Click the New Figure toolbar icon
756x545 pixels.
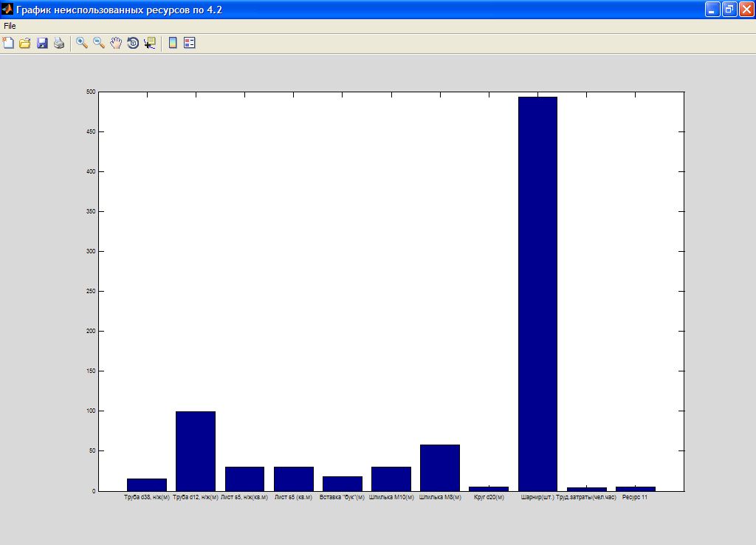8,43
